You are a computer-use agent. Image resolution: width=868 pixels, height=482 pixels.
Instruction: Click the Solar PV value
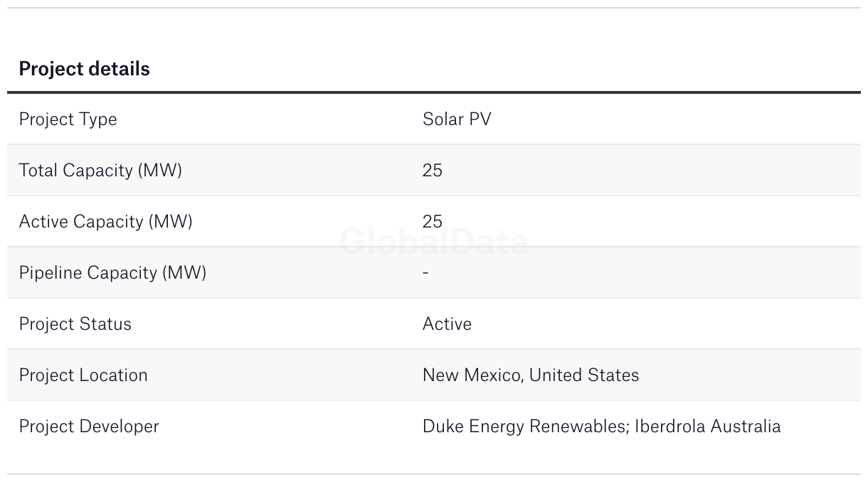click(457, 119)
